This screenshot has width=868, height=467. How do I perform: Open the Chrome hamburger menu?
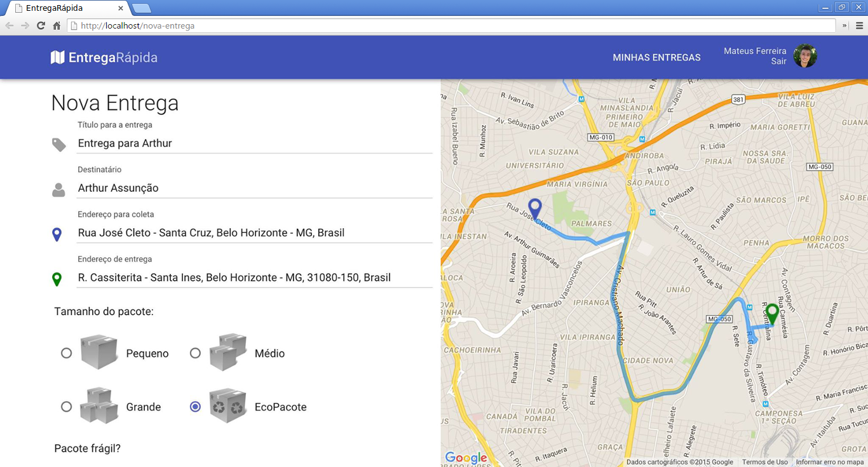coord(859,25)
